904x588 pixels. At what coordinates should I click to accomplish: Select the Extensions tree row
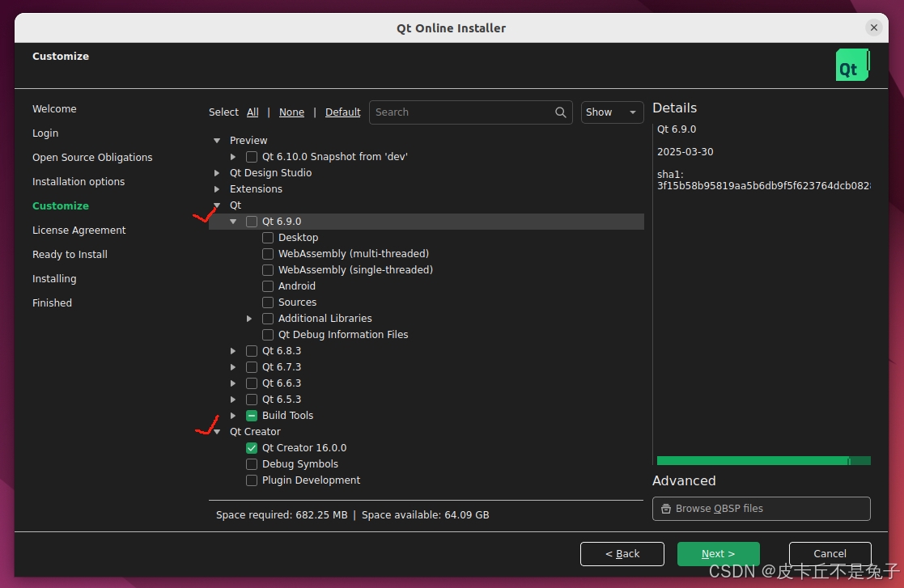[x=426, y=189]
